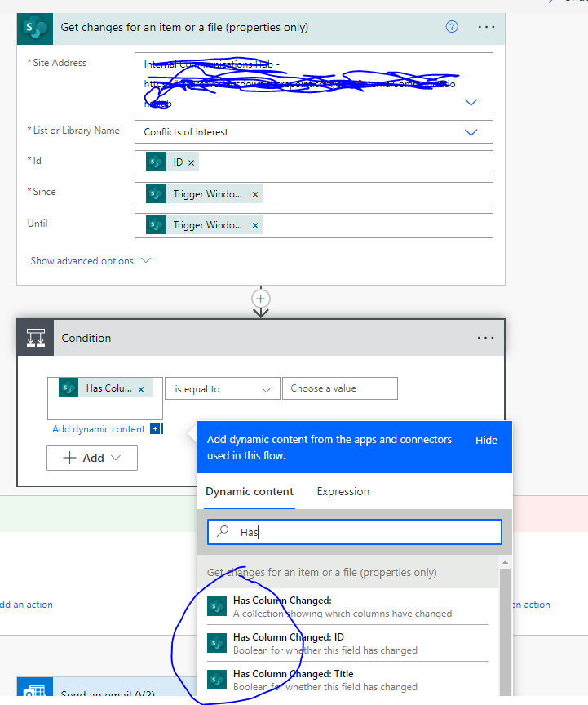Click the SharePoint icon in Get changes header
Viewport: 588px width, 705px height.
click(x=35, y=28)
